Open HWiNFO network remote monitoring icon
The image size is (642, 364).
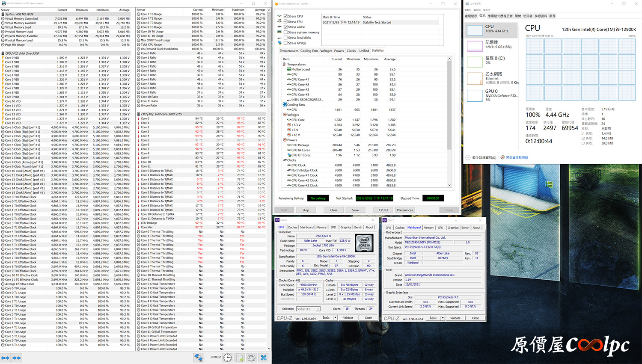[x=199, y=357]
